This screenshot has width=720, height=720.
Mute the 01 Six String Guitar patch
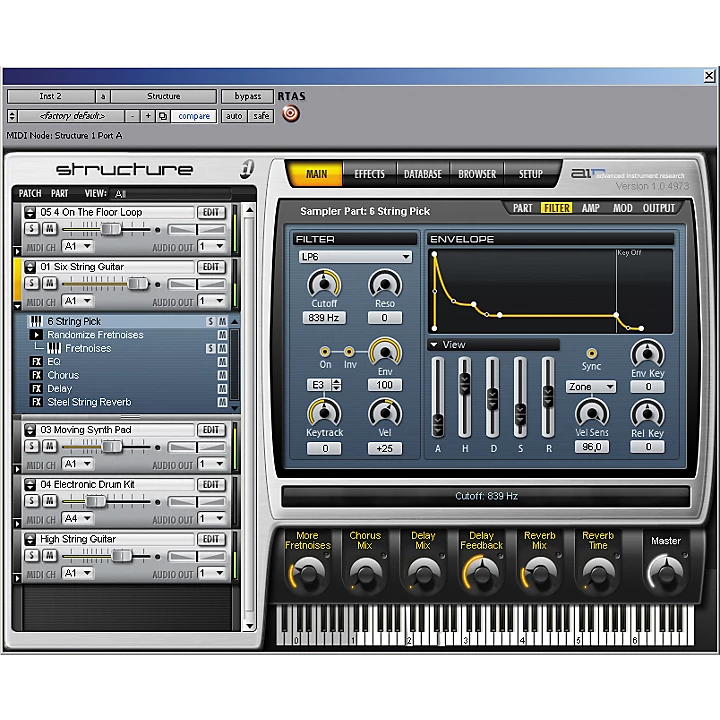click(x=50, y=283)
